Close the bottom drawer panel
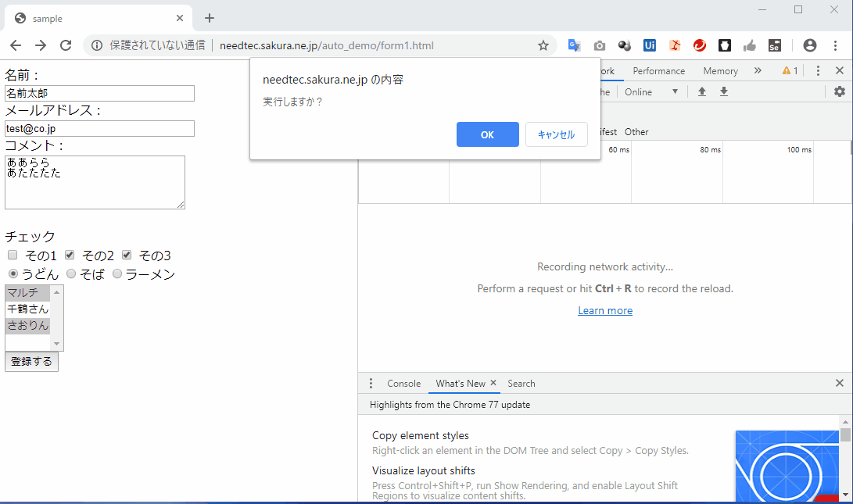 pyautogui.click(x=840, y=384)
